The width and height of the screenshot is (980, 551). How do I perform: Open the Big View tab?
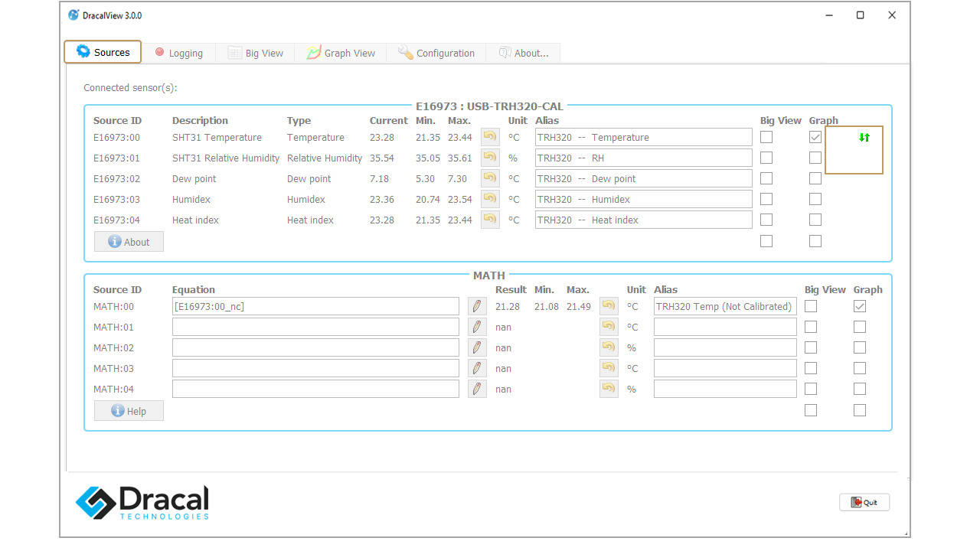point(255,53)
